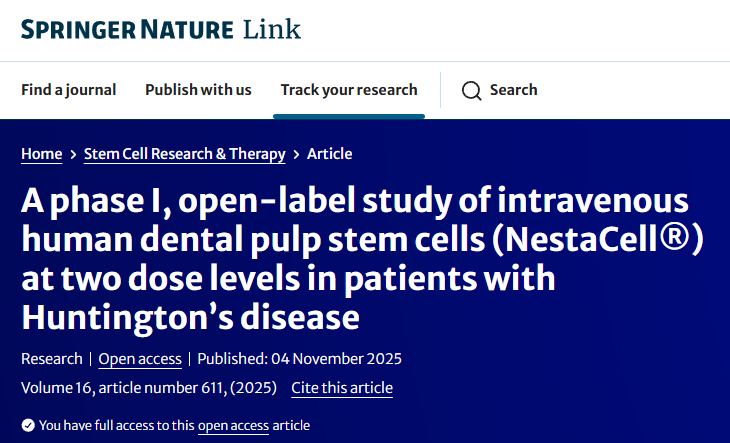Click the Search text label
The height and width of the screenshot is (443, 730).
513,90
